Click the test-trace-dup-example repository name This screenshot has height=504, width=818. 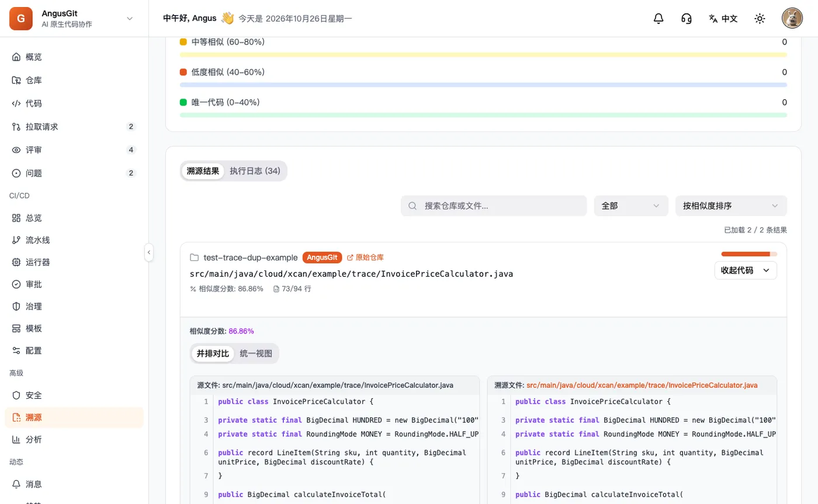click(x=251, y=258)
